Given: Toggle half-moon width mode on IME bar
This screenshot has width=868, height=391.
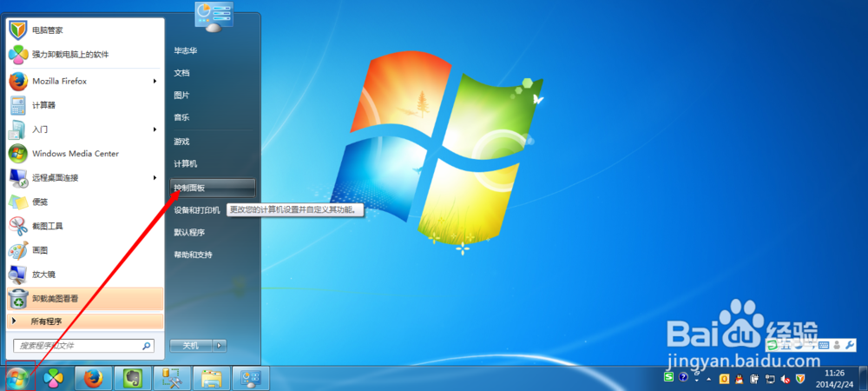Looking at the screenshot, I should click(799, 345).
